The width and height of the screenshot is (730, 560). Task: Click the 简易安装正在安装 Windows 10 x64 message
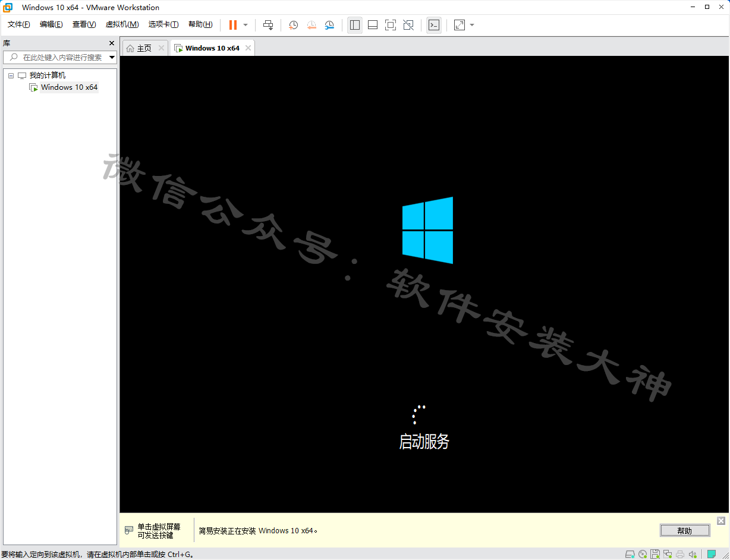[x=258, y=531]
